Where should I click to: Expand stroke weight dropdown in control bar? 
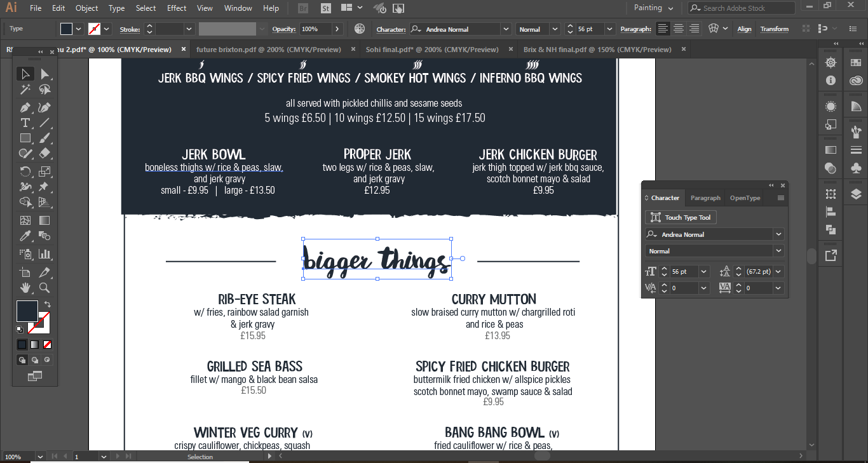coord(189,29)
